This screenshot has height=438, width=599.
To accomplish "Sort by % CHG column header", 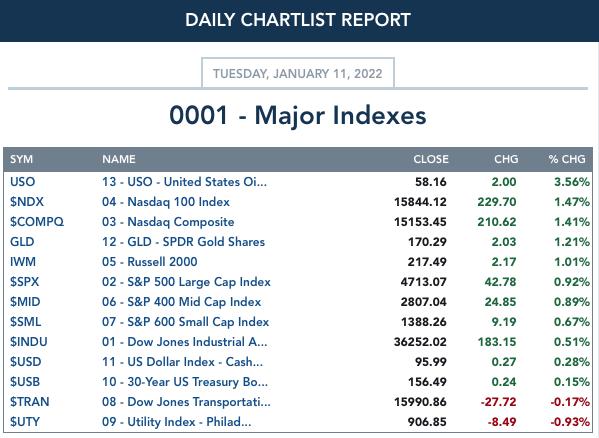I will point(567,159).
